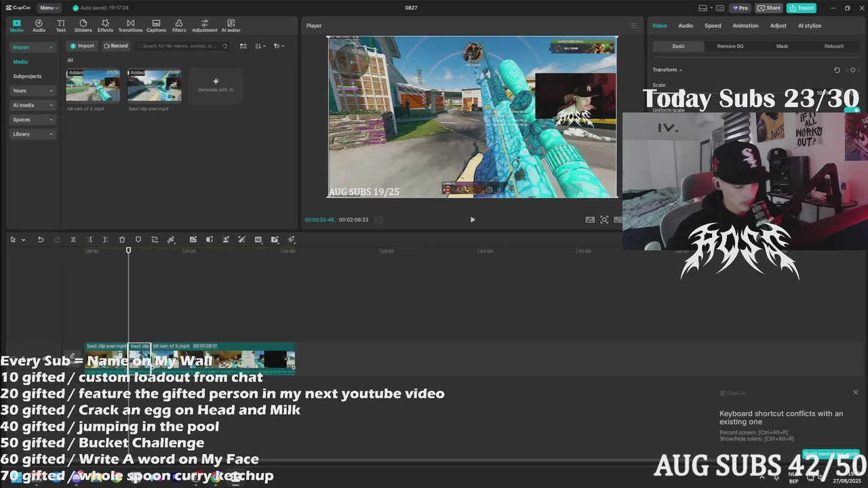Open the Player panel hamburger menu
The height and width of the screenshot is (488, 868).
pyautogui.click(x=634, y=26)
